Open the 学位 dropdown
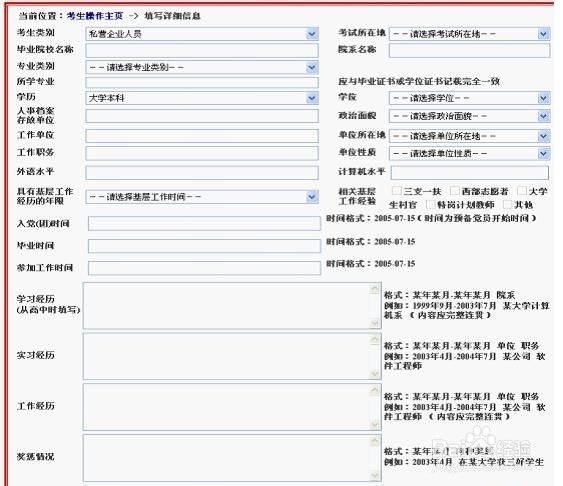 [x=469, y=98]
